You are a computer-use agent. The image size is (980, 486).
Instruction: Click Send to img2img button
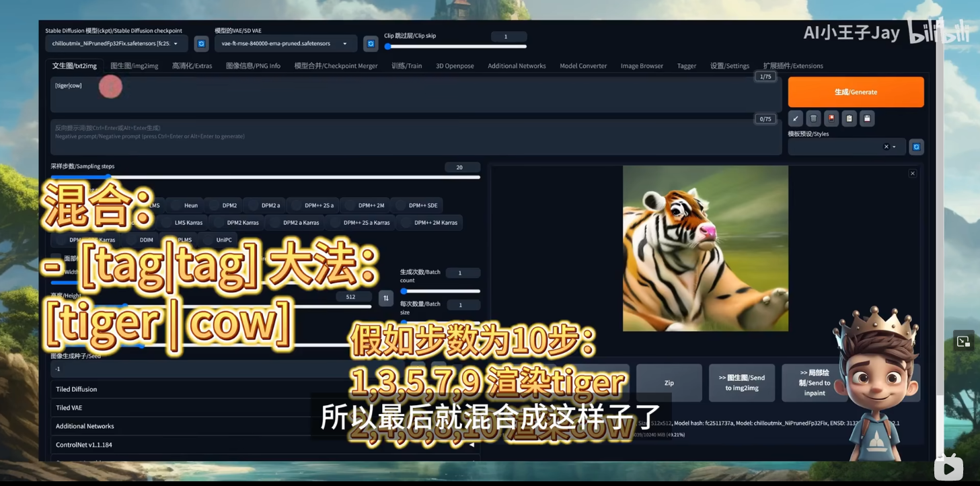click(742, 383)
